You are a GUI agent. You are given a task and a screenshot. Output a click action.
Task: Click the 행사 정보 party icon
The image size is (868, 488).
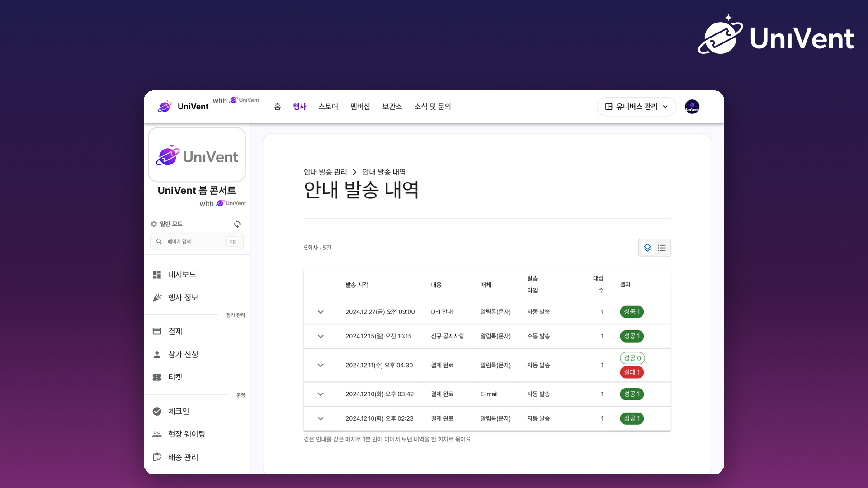pos(157,297)
